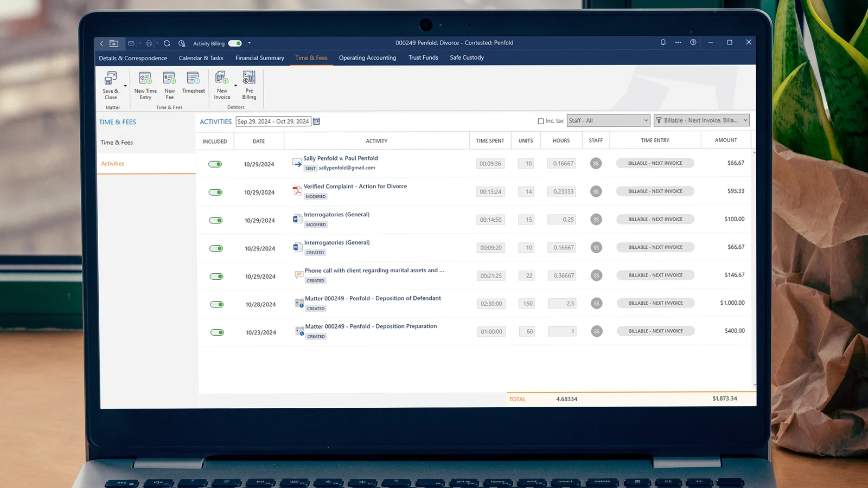Select Time & Fees in left sidebar
The image size is (868, 488).
[x=117, y=143]
